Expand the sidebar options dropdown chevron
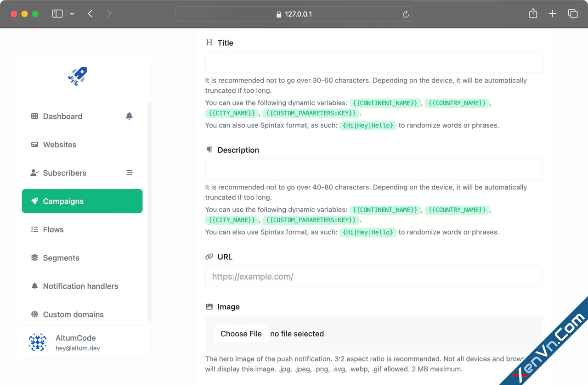 tap(72, 14)
